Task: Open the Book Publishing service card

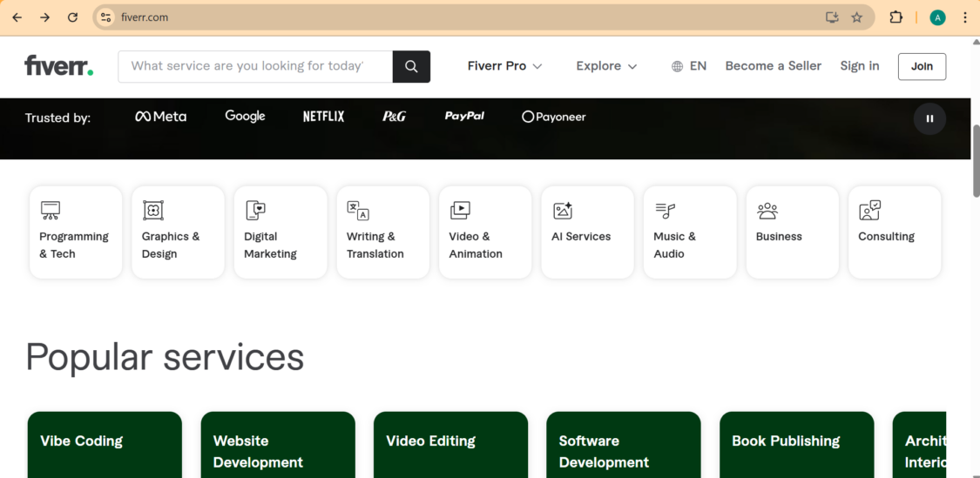Action: point(797,444)
